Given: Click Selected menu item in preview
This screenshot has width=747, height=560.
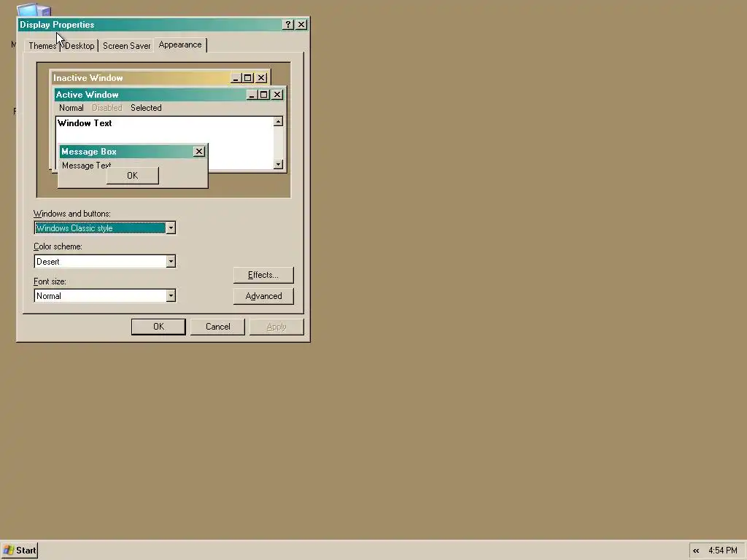Looking at the screenshot, I should (x=146, y=108).
